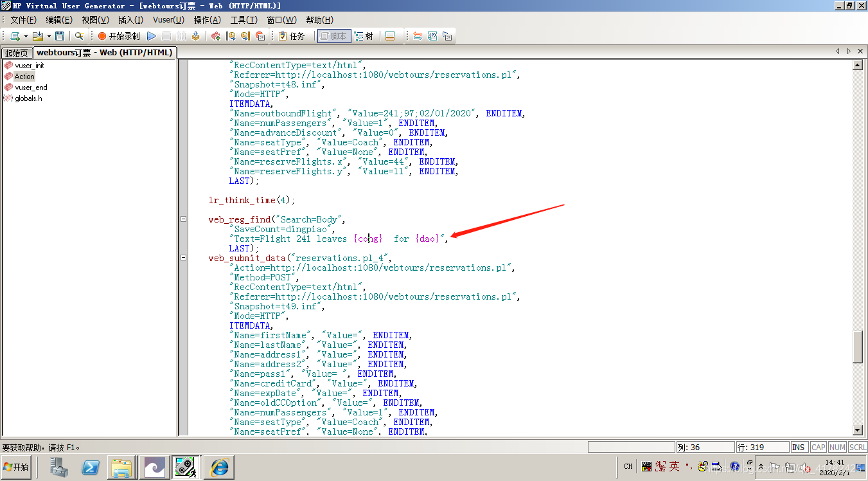Open Windows Explorer from the taskbar

point(121,467)
